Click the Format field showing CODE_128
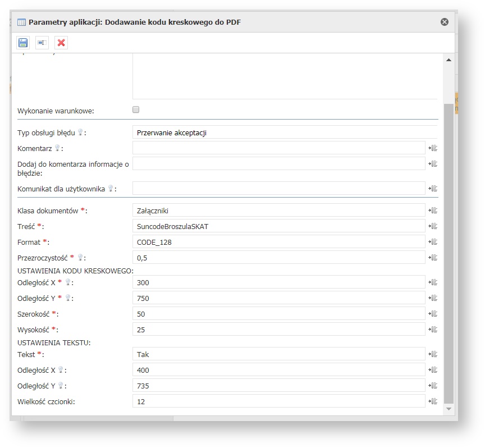 pos(278,242)
